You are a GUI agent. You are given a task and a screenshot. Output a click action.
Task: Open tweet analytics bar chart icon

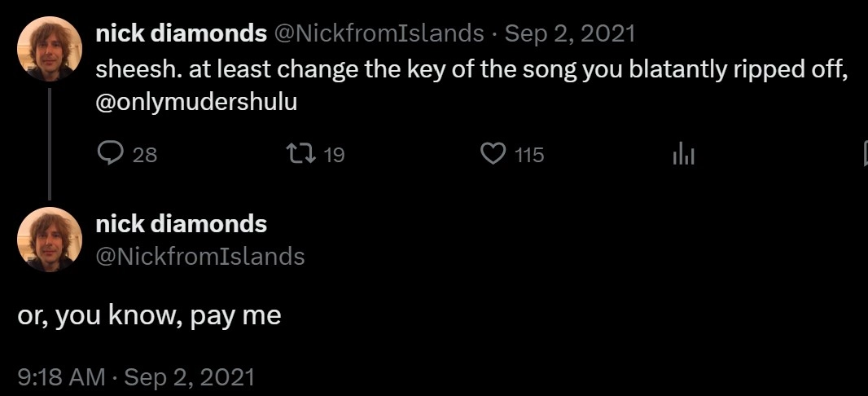(x=683, y=153)
